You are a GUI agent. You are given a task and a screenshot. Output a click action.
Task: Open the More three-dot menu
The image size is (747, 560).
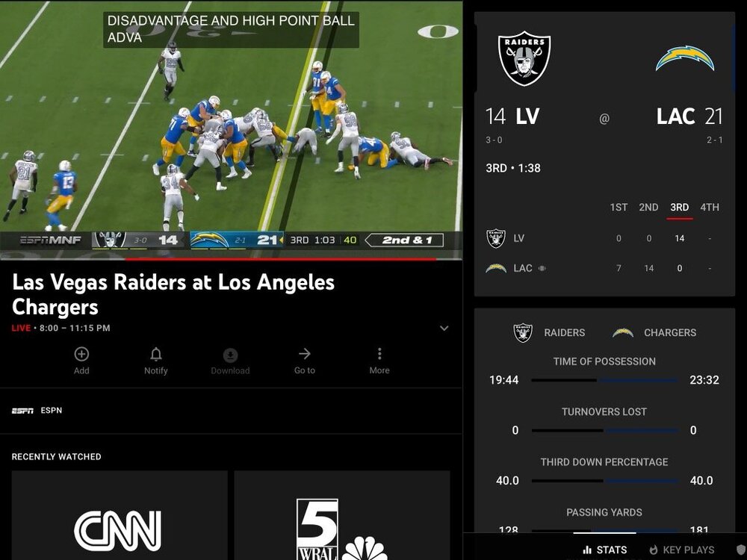point(379,355)
